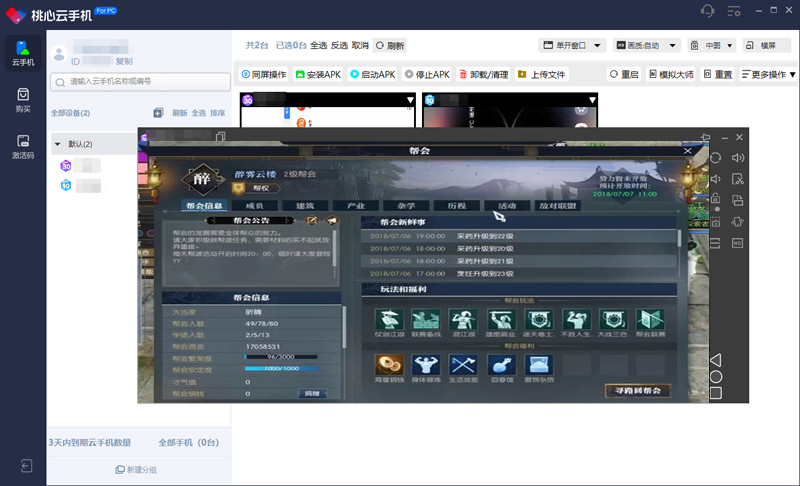Click the shake device icon in emulator sidebar
The height and width of the screenshot is (486, 800).
[738, 222]
